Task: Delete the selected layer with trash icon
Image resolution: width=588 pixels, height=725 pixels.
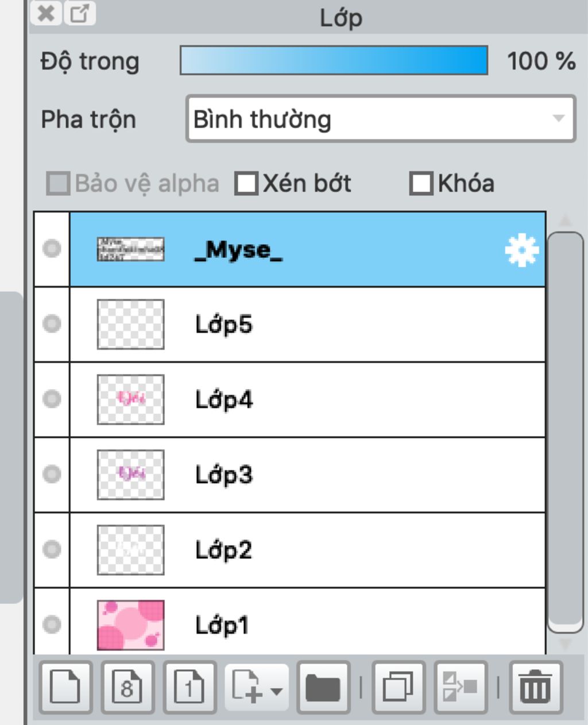Action: pos(535,687)
